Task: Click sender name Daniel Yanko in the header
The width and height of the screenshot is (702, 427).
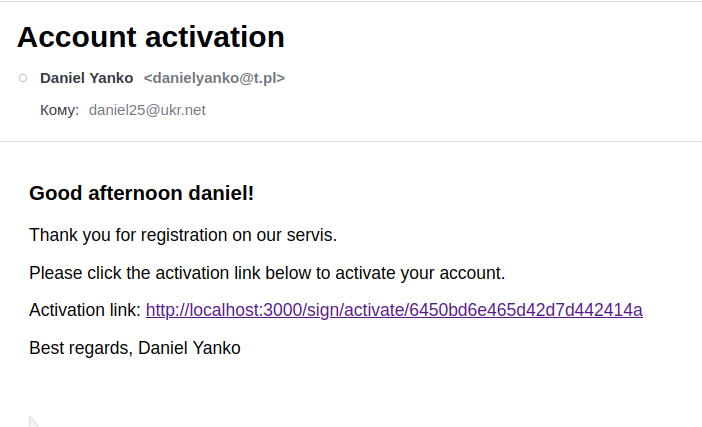Action: [86, 78]
